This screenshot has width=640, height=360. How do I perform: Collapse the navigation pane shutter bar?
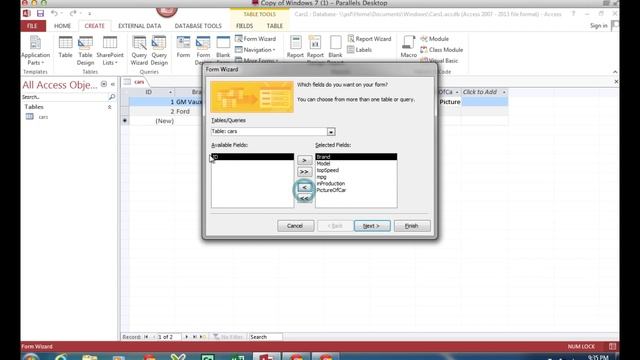pos(113,84)
